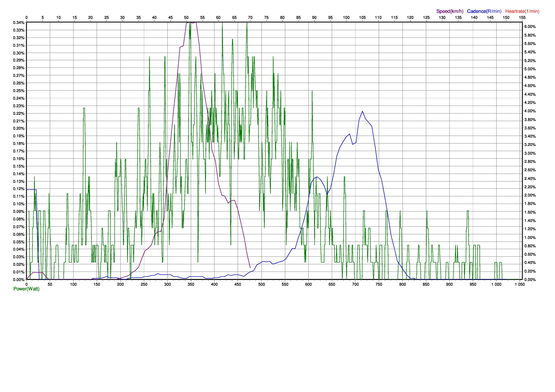Image resolution: width=555 pixels, height=392 pixels.
Task: Choose the 15 top axis label
Action: click(75, 17)
